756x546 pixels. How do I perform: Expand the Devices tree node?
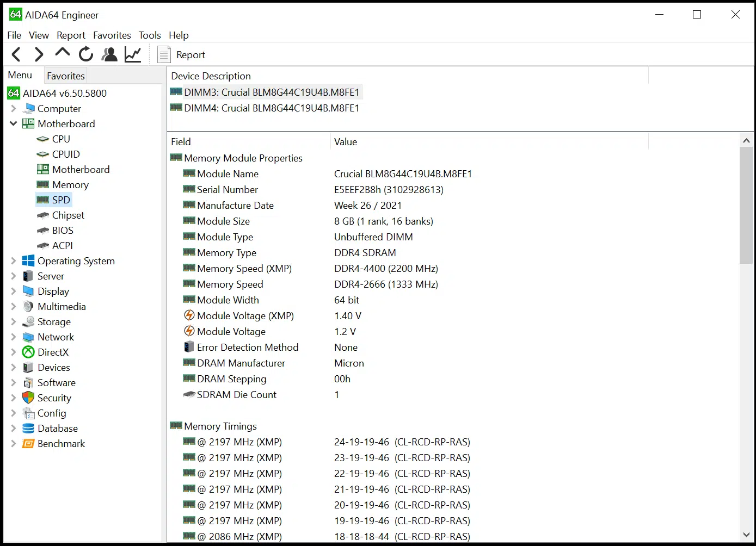(14, 368)
